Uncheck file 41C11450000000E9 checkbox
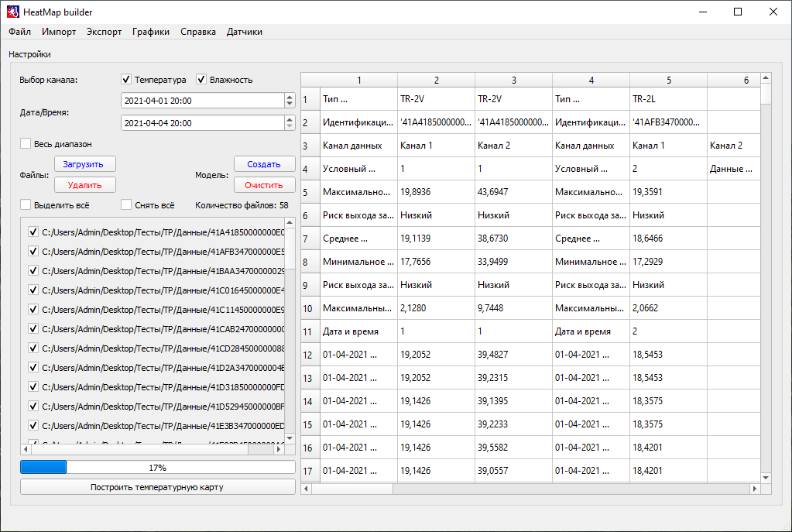 pyautogui.click(x=33, y=309)
